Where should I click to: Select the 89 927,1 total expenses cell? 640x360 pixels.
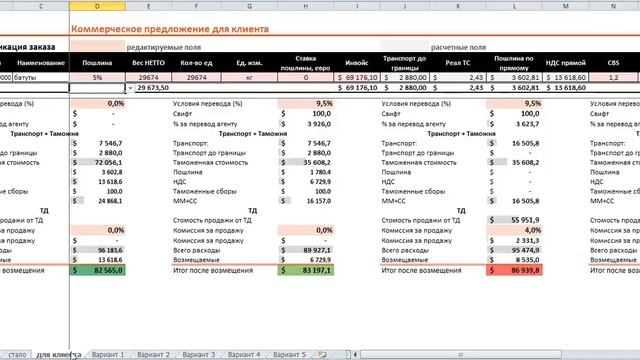306,250
